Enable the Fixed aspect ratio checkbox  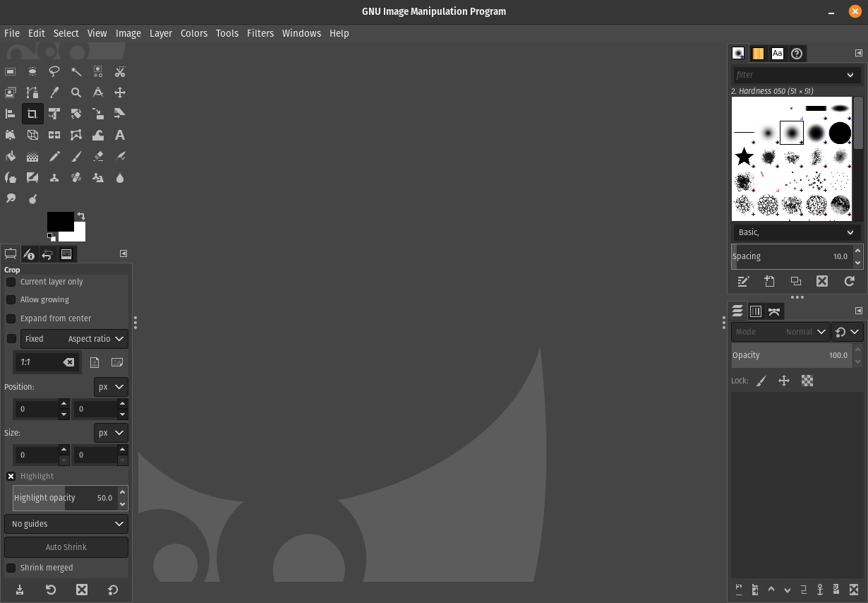[x=11, y=339]
